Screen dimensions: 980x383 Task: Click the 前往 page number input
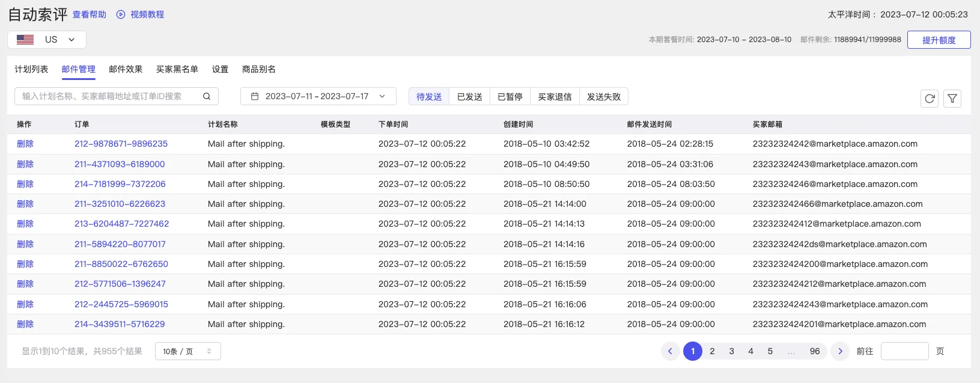pyautogui.click(x=905, y=351)
